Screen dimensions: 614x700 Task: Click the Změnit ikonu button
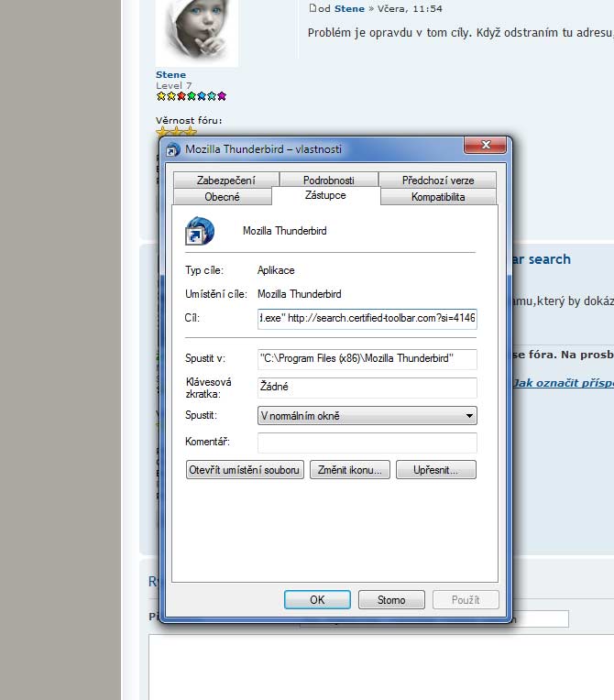point(350,470)
